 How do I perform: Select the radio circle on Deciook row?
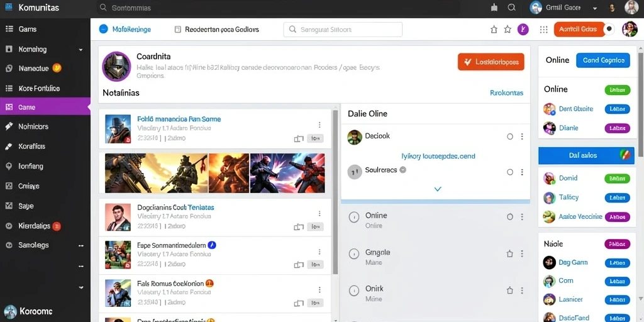pos(509,136)
